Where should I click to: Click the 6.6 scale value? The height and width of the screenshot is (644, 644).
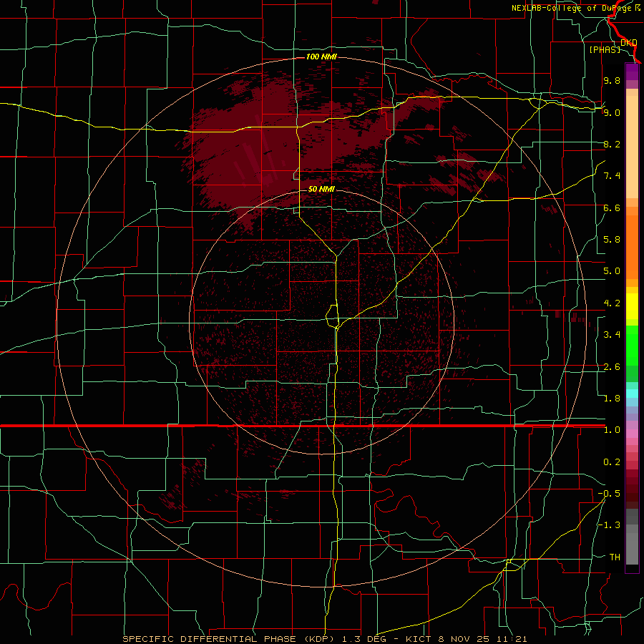[x=612, y=208]
